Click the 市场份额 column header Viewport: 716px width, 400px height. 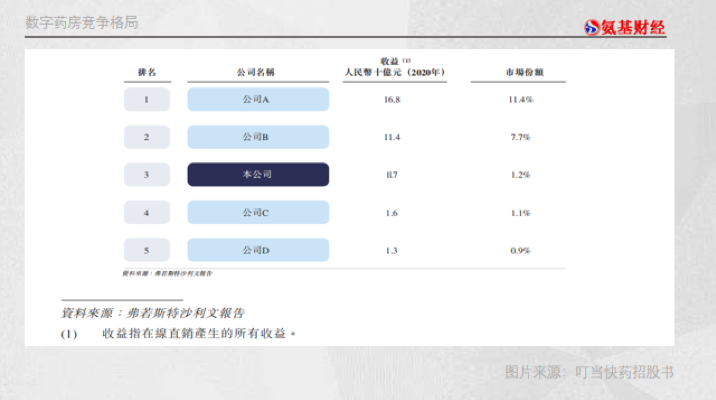click(x=520, y=72)
